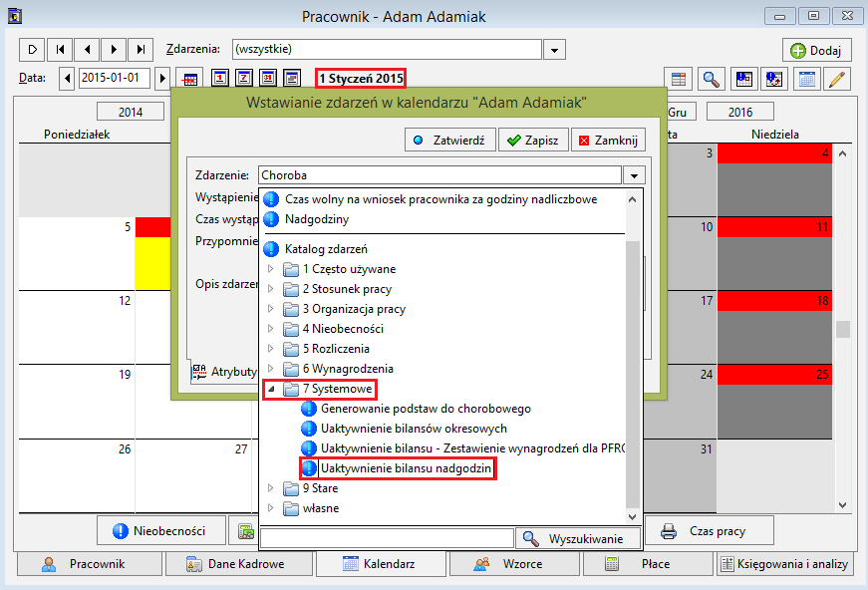The height and width of the screenshot is (590, 868).
Task: Click the calendar event with arrow icon
Action: tap(774, 79)
